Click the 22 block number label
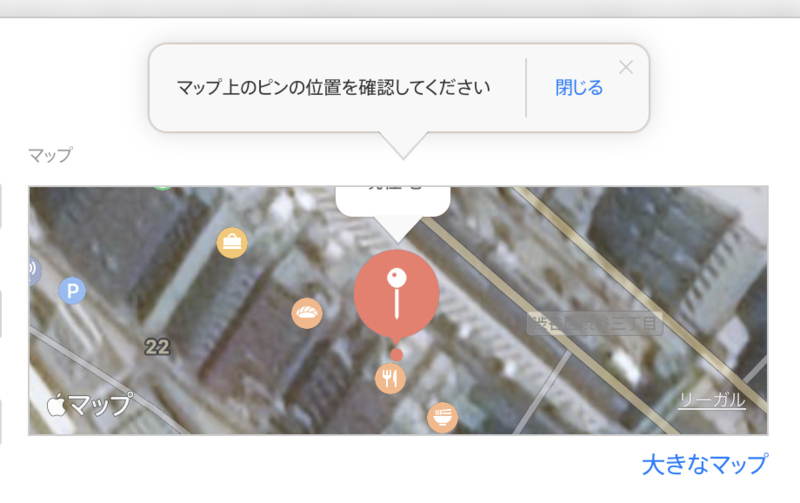Viewport: 800px width, 503px height. [157, 347]
